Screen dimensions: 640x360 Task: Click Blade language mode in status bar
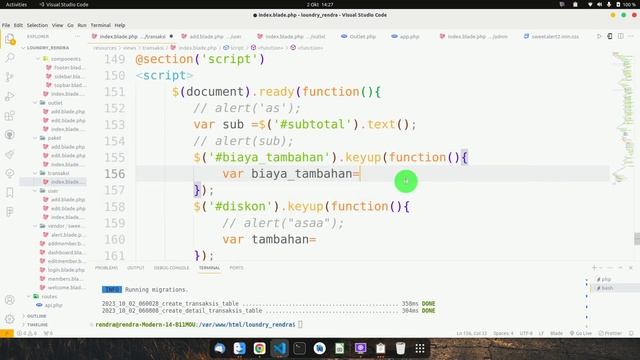[556, 333]
